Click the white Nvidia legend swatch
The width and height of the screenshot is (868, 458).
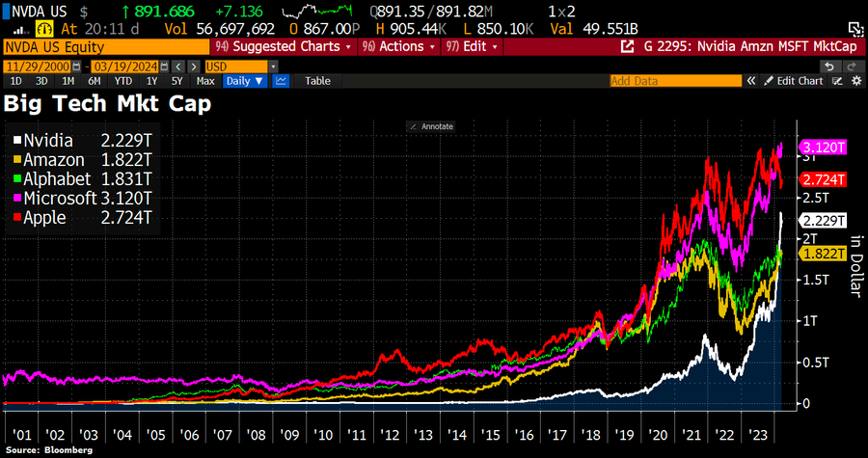pyautogui.click(x=15, y=141)
